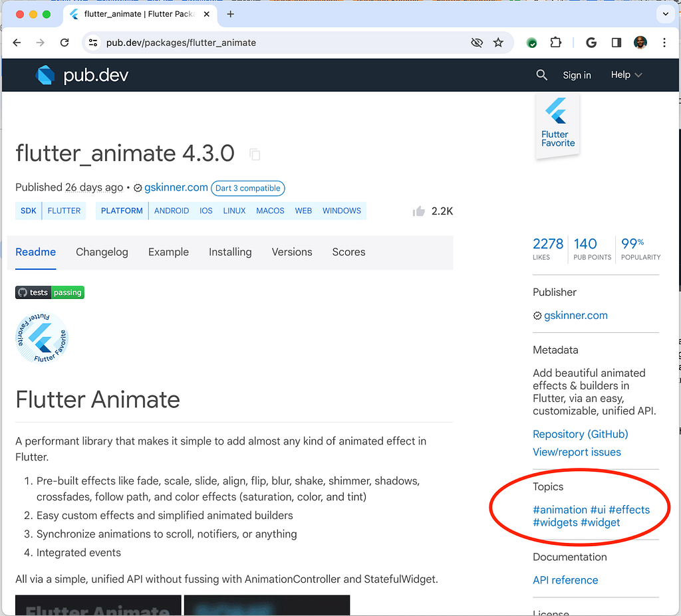The height and width of the screenshot is (616, 681).
Task: Click the 99% popularity score
Action: 640,249
